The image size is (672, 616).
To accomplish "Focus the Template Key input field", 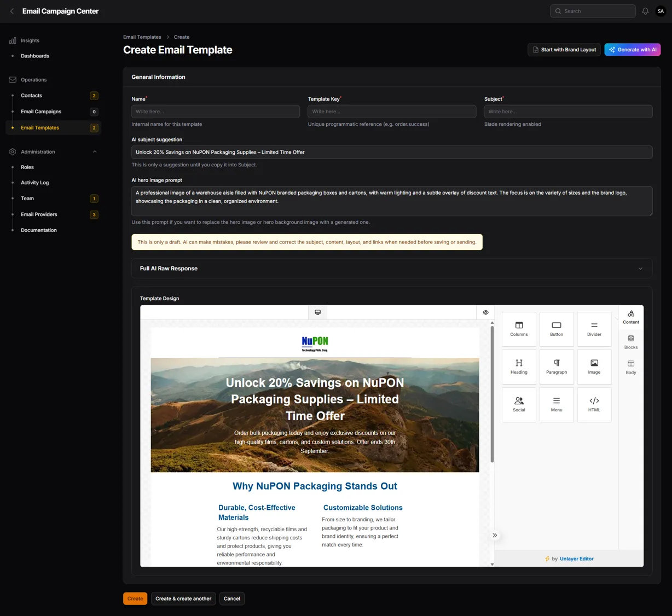I will tap(392, 112).
